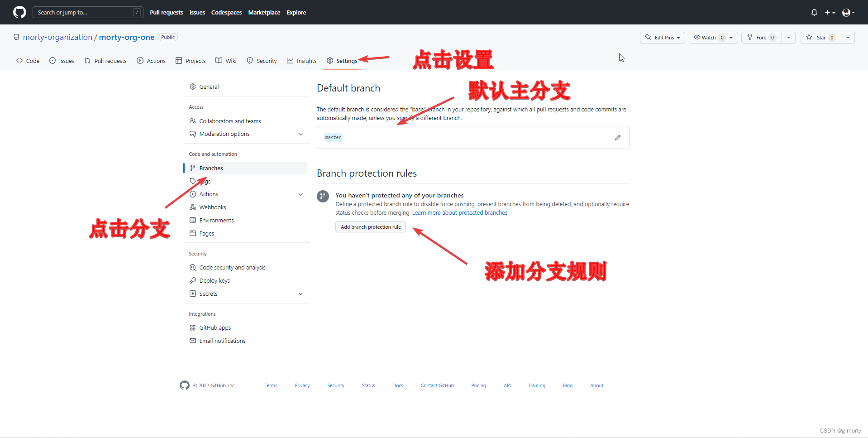Open the Settings tab

342,61
